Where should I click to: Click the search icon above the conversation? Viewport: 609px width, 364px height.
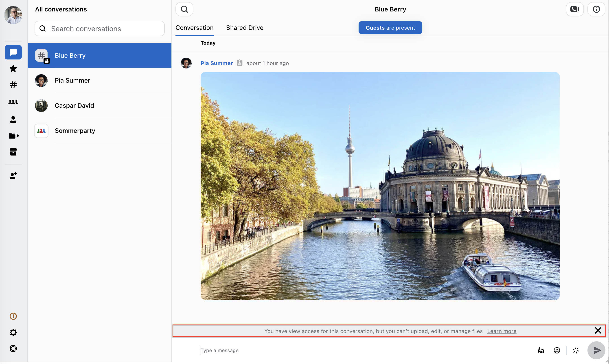tap(184, 9)
